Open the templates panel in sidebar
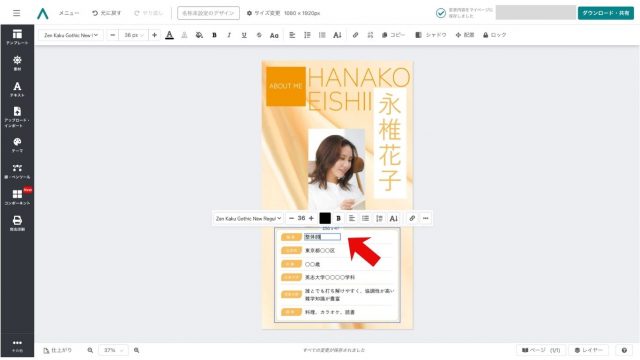This screenshot has width=640, height=360. 17,37
